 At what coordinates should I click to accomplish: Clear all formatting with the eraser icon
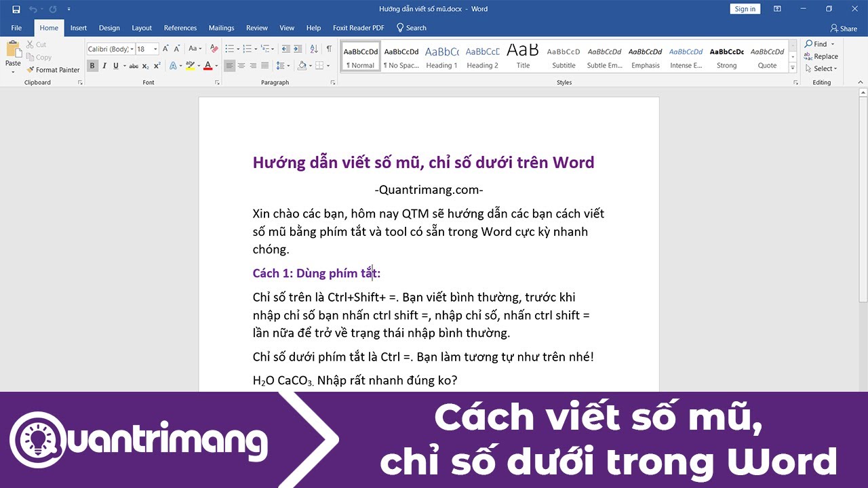(214, 49)
